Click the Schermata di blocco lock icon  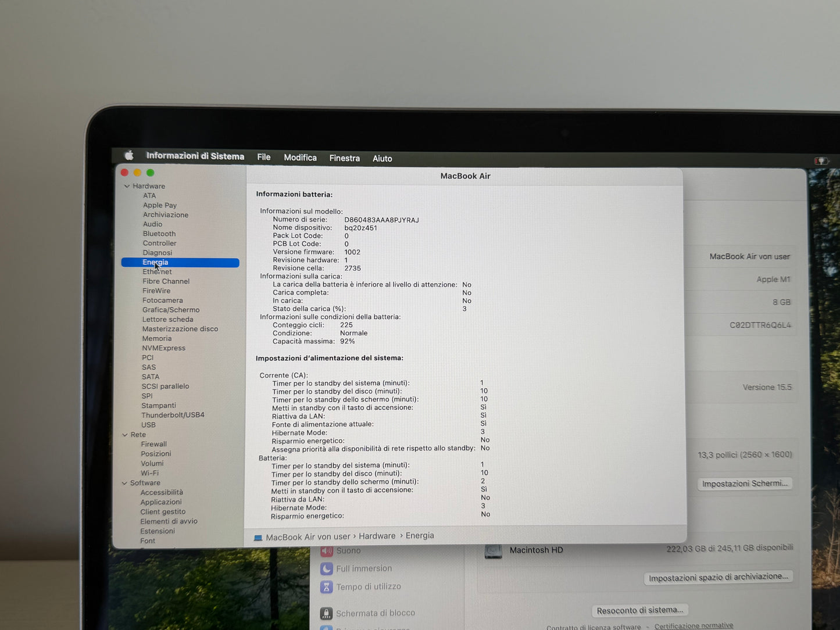pyautogui.click(x=327, y=613)
